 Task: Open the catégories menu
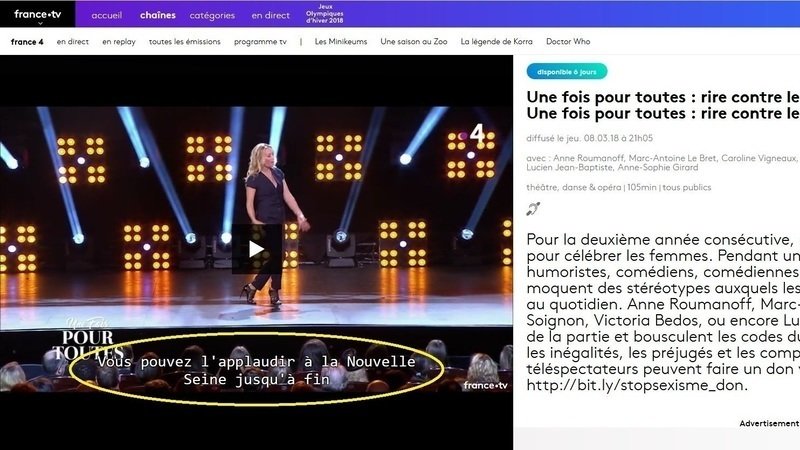(212, 16)
